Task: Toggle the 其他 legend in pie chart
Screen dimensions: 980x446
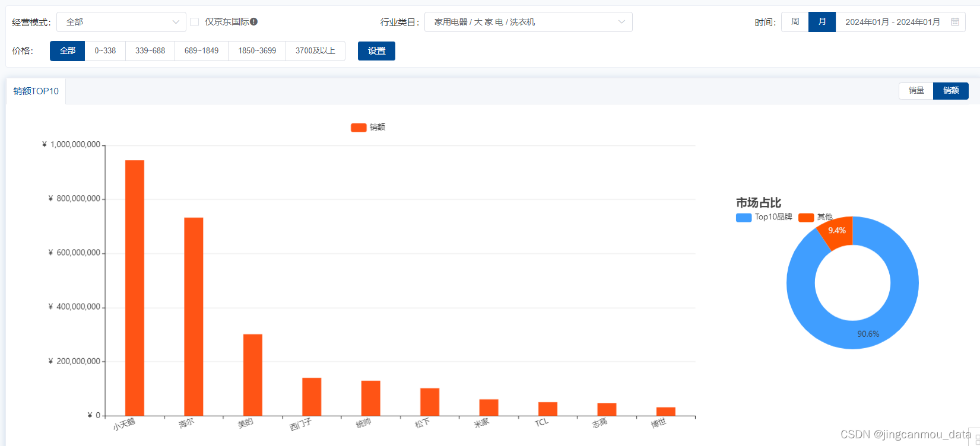Action: point(816,217)
